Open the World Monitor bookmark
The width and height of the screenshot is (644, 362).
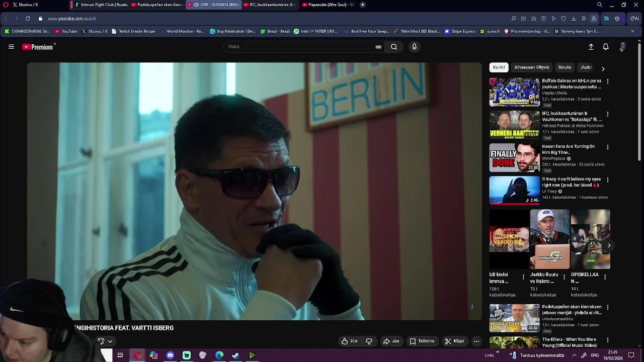click(182, 31)
